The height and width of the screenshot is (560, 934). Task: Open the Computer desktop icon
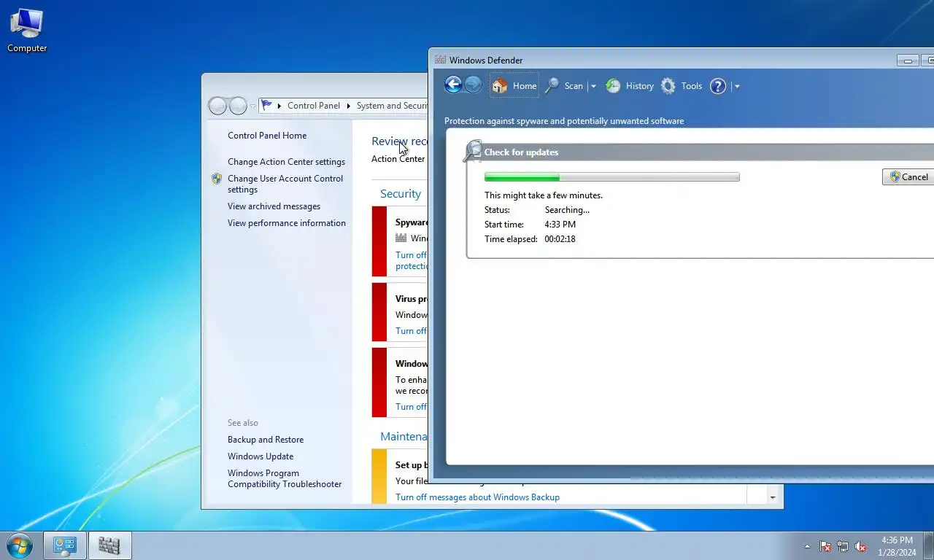(x=27, y=31)
